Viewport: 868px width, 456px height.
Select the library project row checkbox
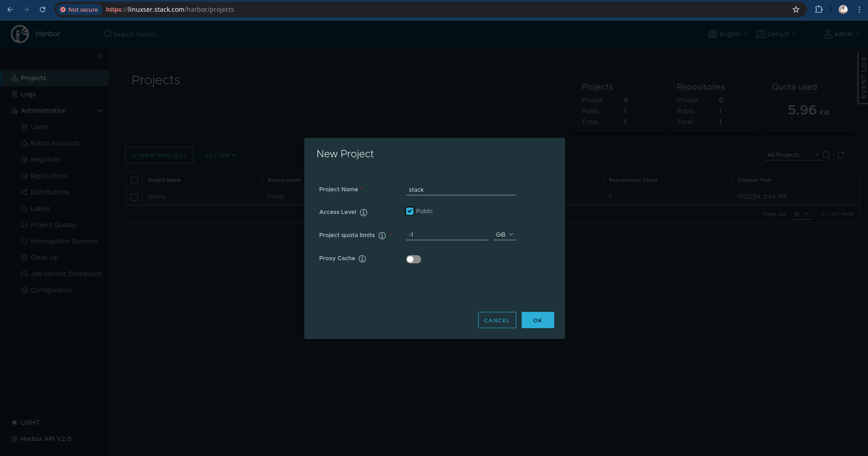click(x=134, y=197)
